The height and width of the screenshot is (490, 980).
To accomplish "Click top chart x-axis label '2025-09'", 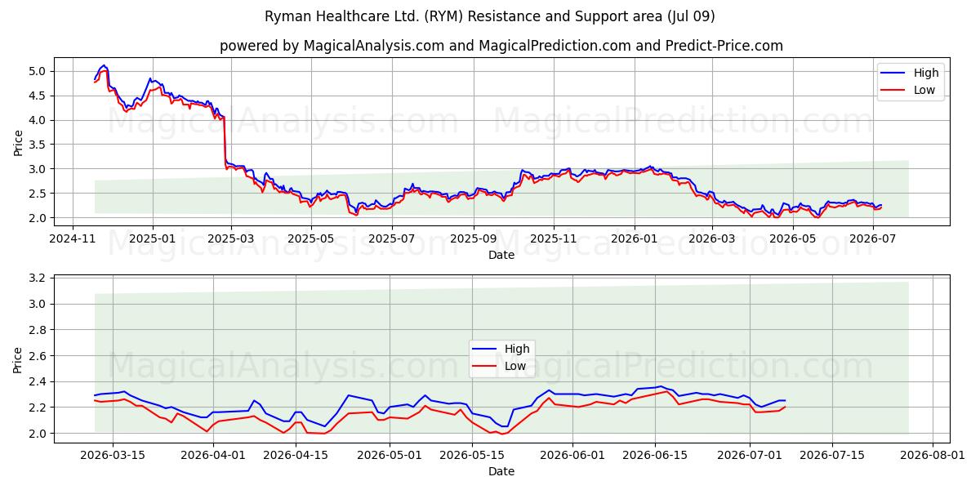I will click(474, 239).
